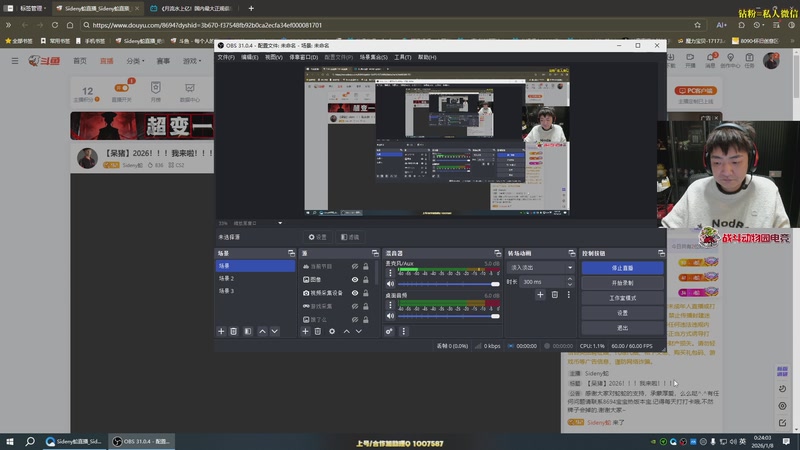Screen dimensions: 800x450
Task: Hide the 视频采集设备 source eye icon
Action: pyautogui.click(x=355, y=293)
